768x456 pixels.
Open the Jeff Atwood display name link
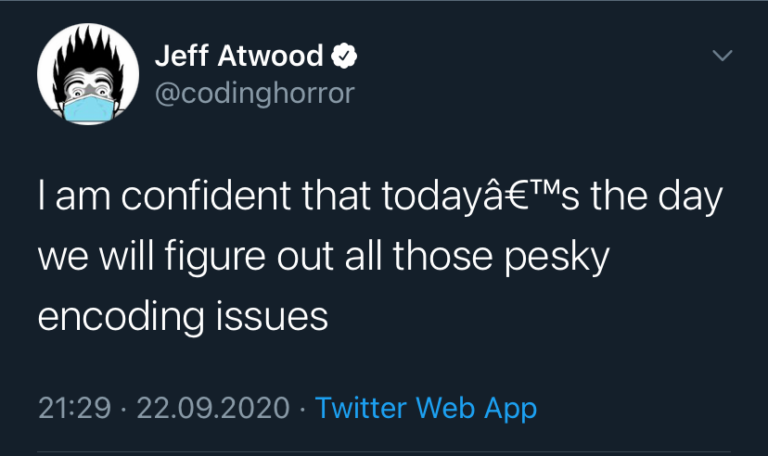pyautogui.click(x=238, y=57)
